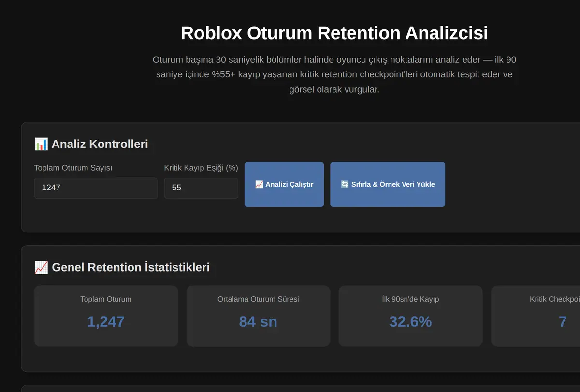This screenshot has width=580, height=392.
Task: Click the bar chart icon beside Analiz Kontrolleri
Action: click(x=41, y=144)
